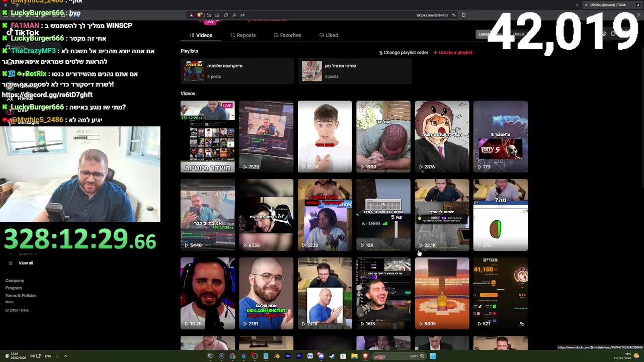Click Change playlist order
This screenshot has width=644, height=362.
click(x=404, y=52)
